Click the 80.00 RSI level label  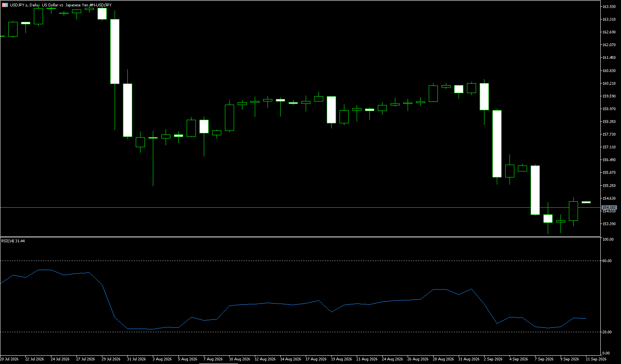click(607, 261)
